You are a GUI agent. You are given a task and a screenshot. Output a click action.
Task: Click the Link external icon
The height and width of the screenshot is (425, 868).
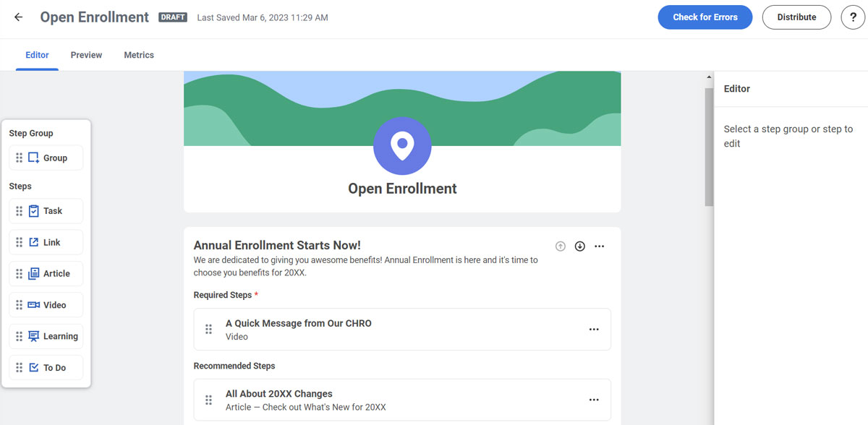(x=34, y=242)
